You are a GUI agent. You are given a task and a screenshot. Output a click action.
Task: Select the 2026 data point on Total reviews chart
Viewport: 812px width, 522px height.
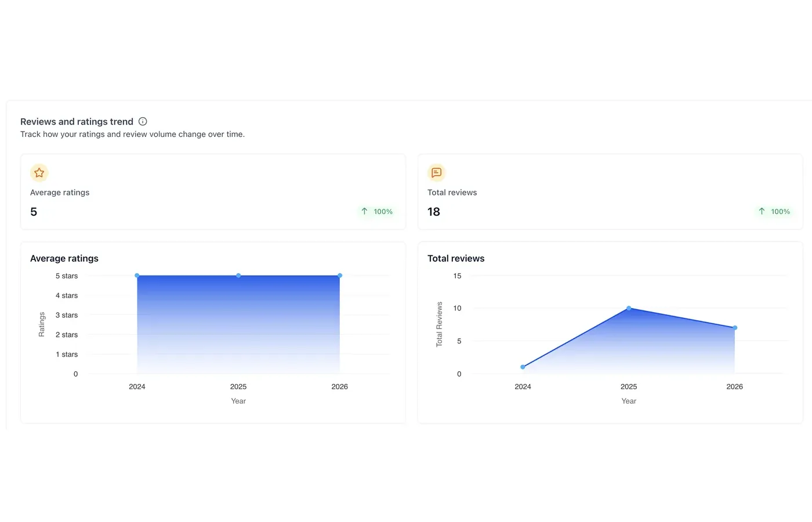pyautogui.click(x=735, y=328)
